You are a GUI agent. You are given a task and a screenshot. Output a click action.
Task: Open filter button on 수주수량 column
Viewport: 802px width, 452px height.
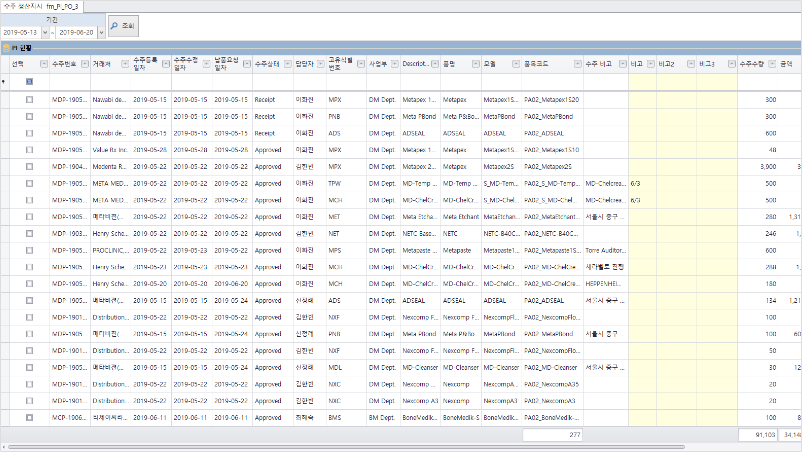[772, 64]
